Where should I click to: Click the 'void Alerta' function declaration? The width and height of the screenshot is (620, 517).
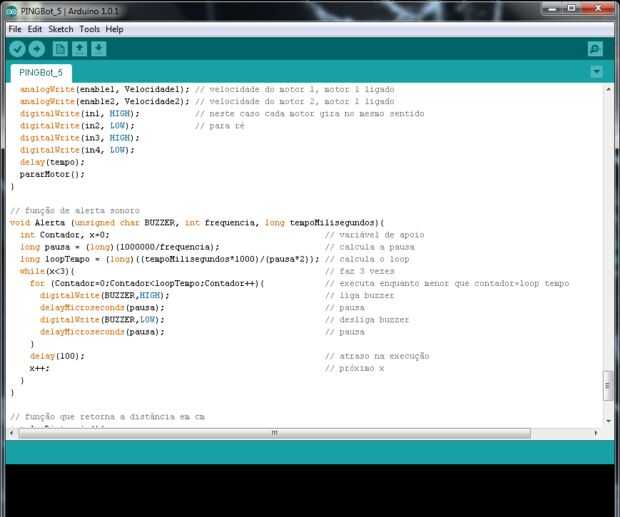coord(197,223)
